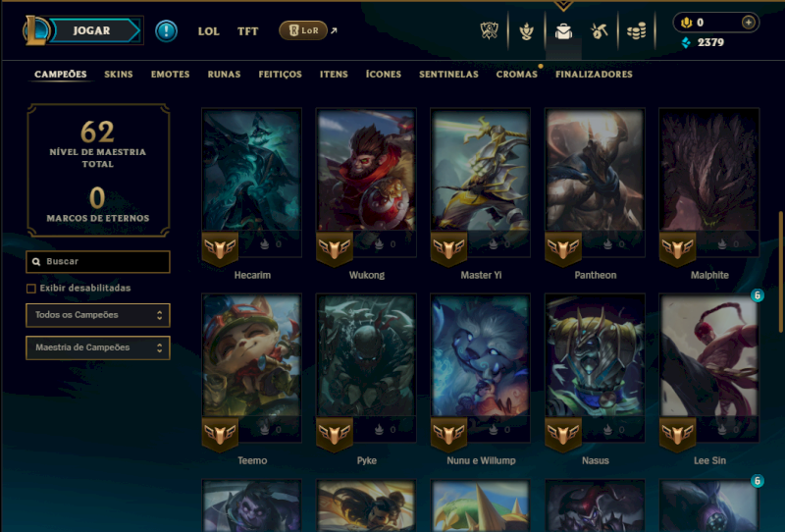Focus the Buscar search field
The width and height of the screenshot is (785, 532).
[x=98, y=261]
